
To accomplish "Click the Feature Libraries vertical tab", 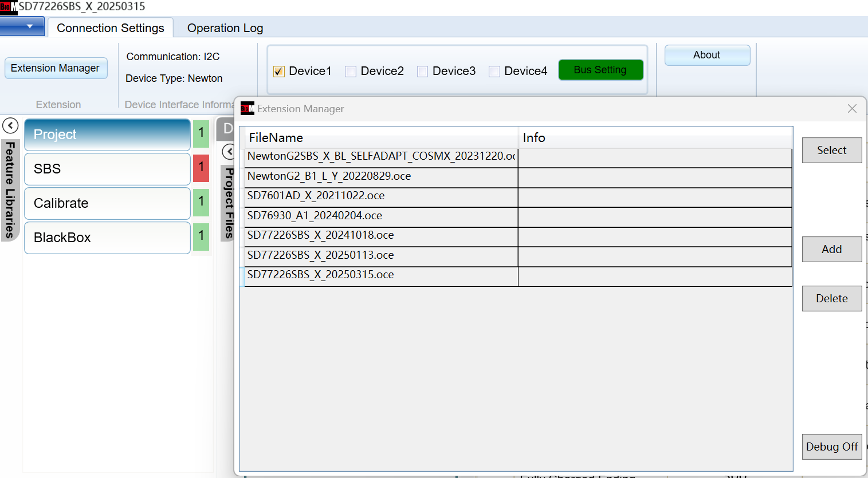I will [10, 189].
